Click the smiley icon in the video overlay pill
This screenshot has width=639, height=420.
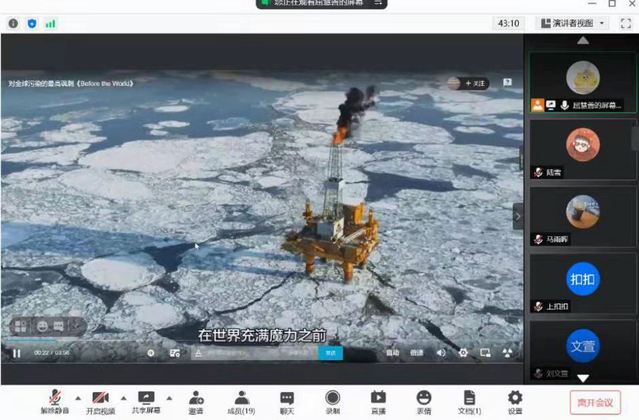point(42,326)
